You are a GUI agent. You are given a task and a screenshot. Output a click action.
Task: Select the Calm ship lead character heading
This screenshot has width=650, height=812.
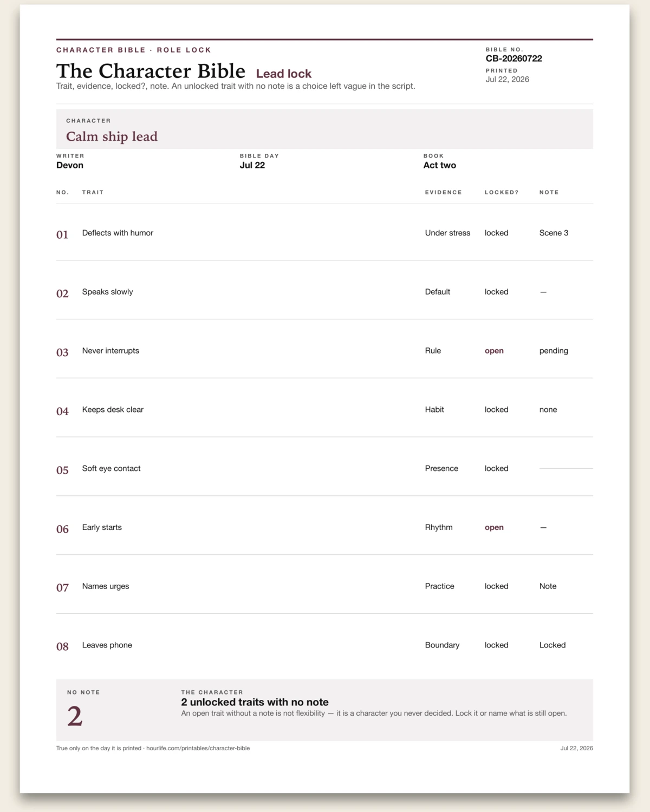[x=112, y=136]
